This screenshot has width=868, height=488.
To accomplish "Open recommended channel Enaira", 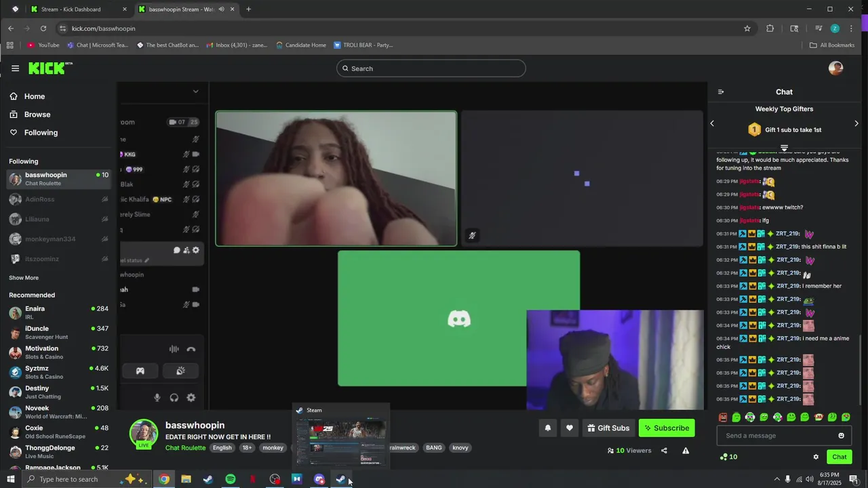I will tap(59, 312).
